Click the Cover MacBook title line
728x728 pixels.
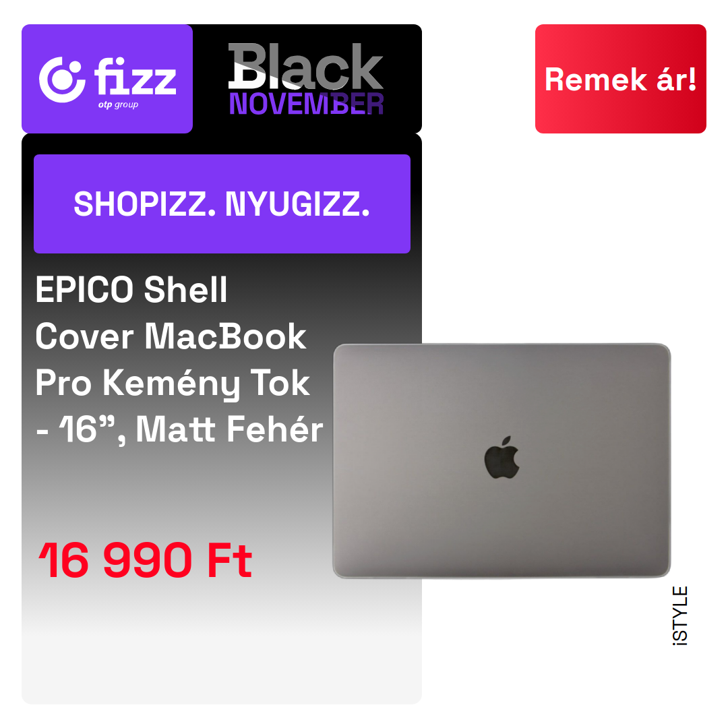tap(171, 336)
